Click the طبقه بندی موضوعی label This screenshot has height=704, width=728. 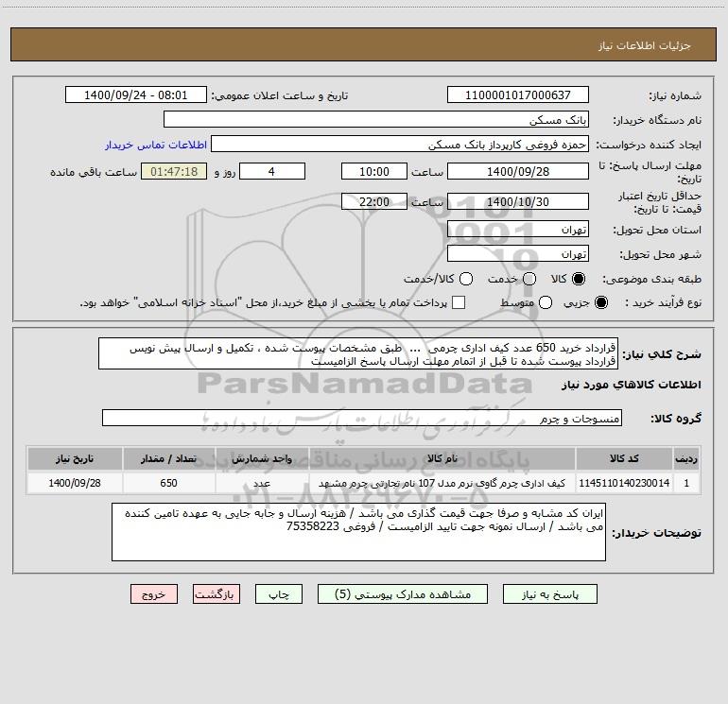coord(651,280)
